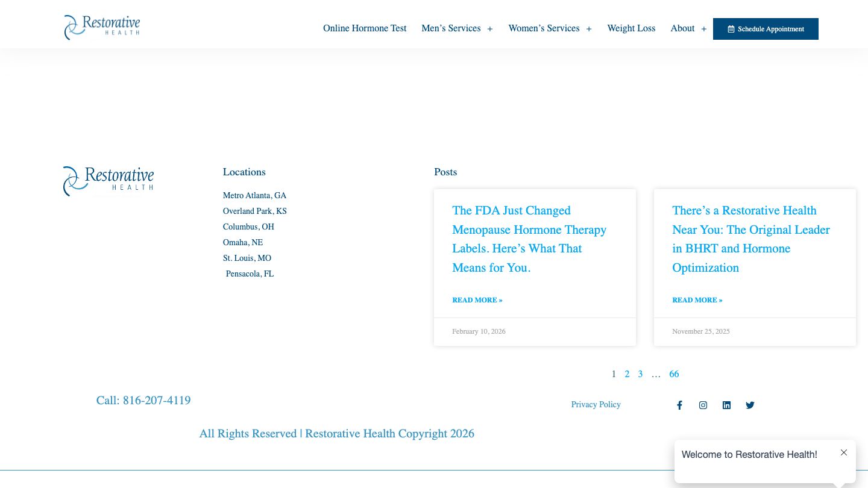Click the Facebook icon in footer
This screenshot has height=488, width=868.
(679, 405)
